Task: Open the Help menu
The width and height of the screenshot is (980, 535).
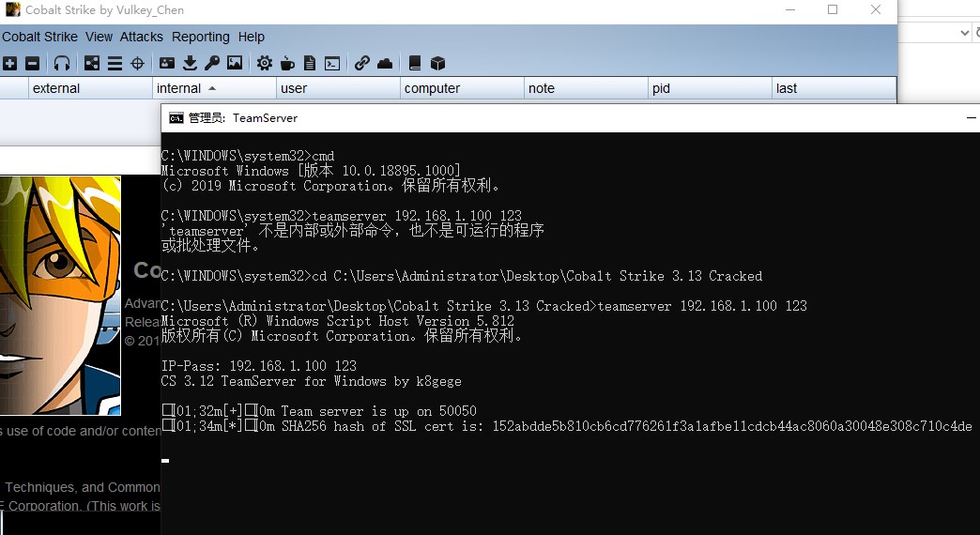Action: point(252,37)
